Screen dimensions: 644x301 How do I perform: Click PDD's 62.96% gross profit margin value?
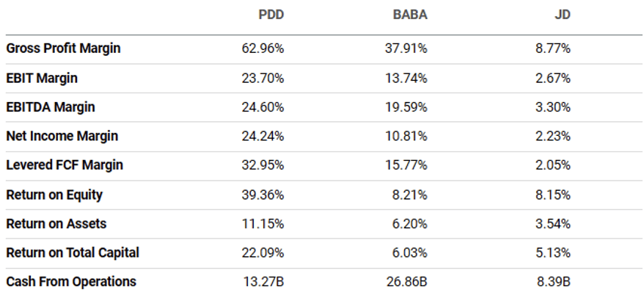[263, 49]
